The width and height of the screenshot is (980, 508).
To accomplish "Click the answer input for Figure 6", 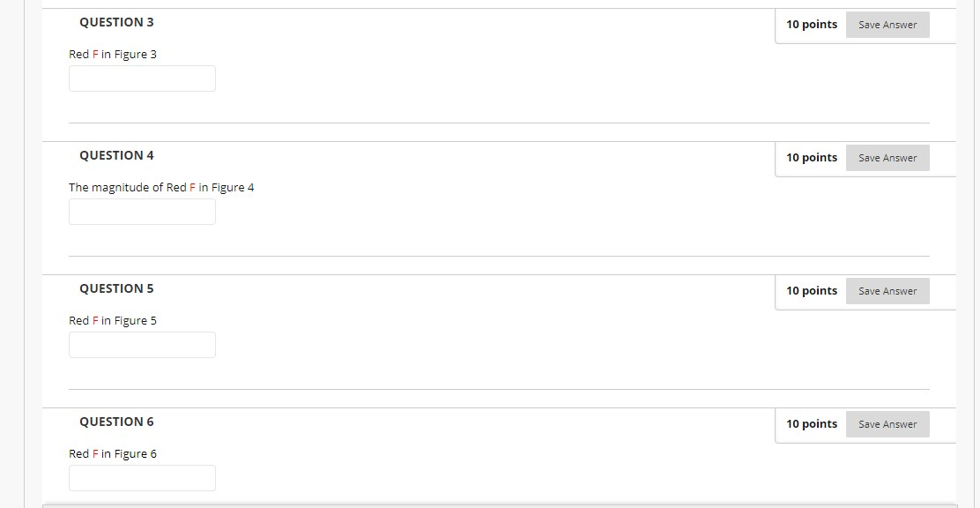I will point(143,479).
